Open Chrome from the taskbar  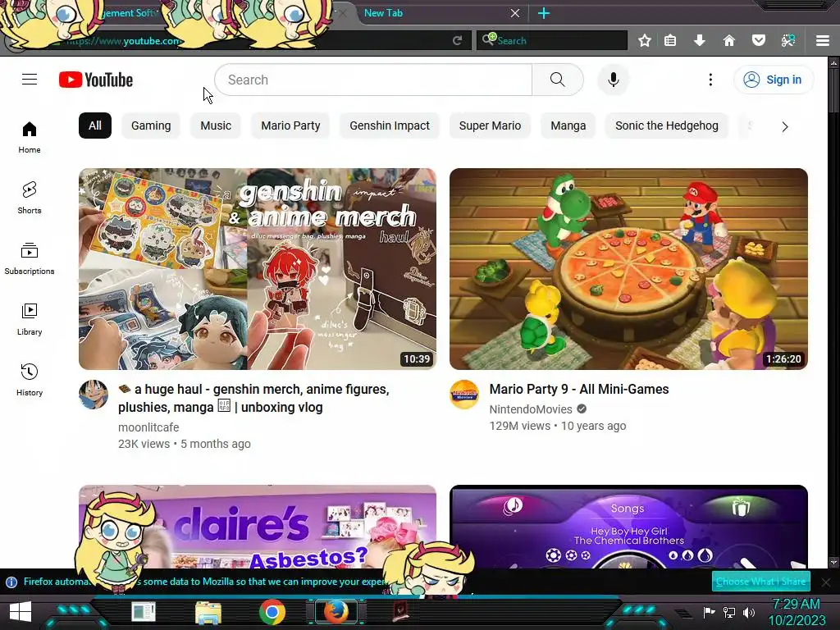click(272, 612)
